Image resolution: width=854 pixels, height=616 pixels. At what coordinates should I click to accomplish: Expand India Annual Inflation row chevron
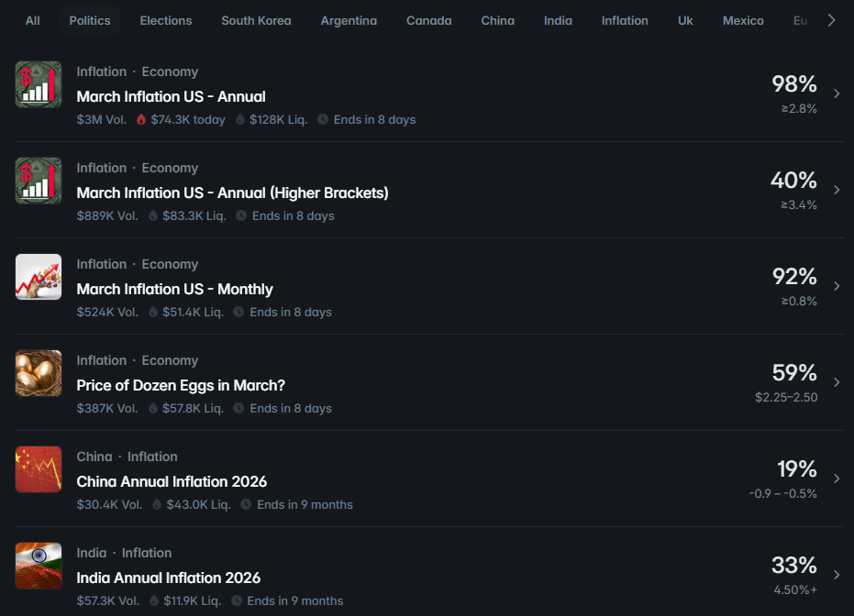836,575
